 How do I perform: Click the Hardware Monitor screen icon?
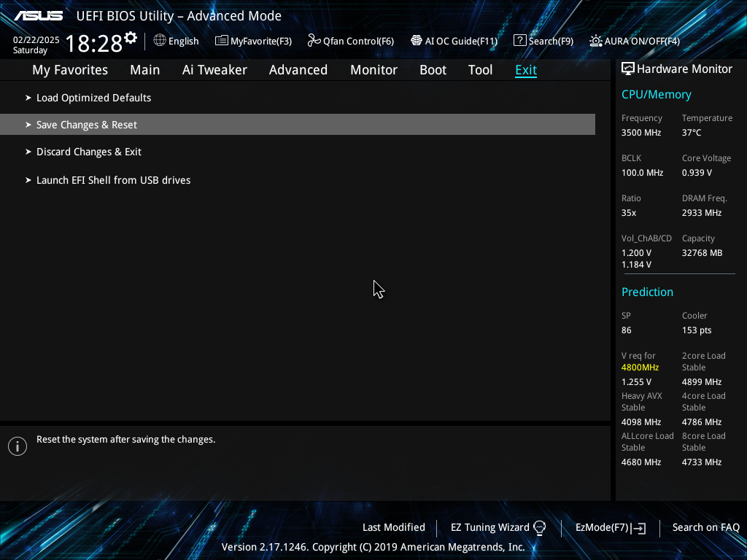point(628,69)
